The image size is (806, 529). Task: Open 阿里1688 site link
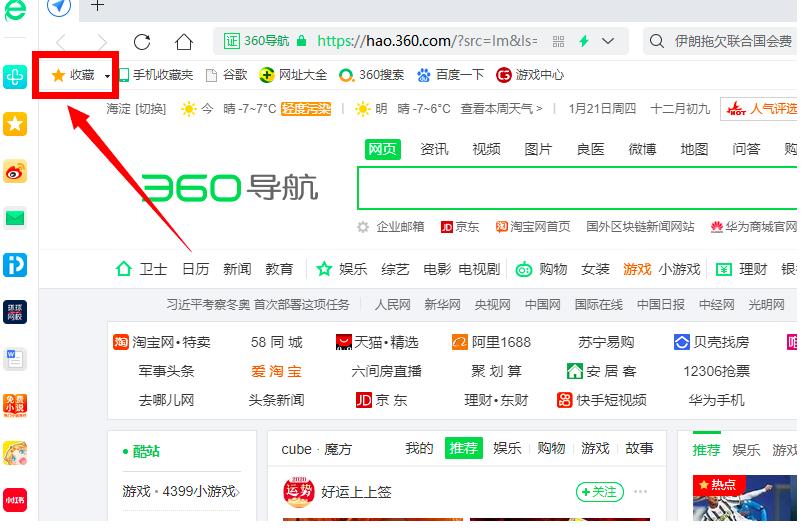pyautogui.click(x=491, y=342)
